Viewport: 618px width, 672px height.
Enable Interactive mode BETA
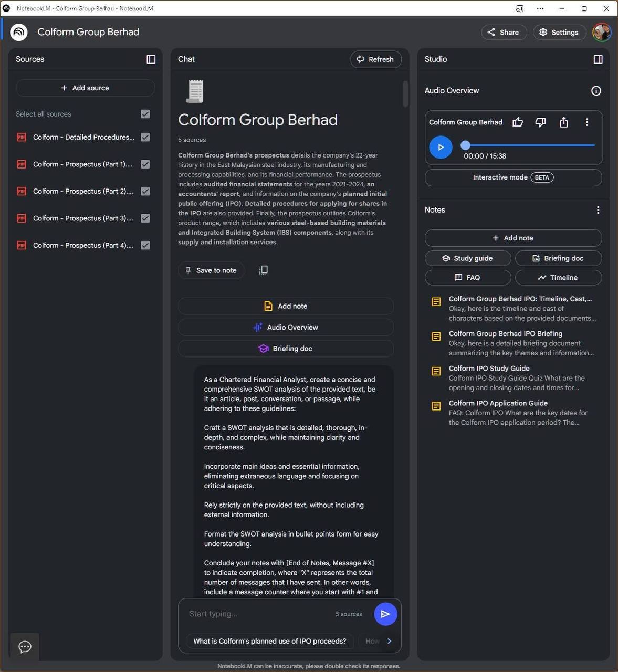point(513,177)
